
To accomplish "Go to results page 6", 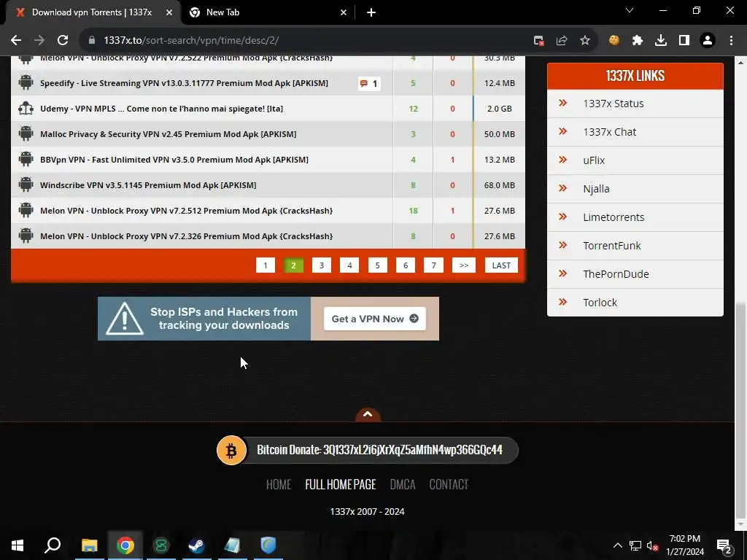I will [406, 265].
